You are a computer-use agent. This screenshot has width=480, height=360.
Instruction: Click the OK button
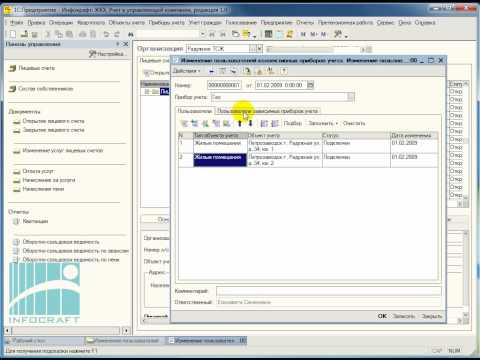tap(382, 316)
